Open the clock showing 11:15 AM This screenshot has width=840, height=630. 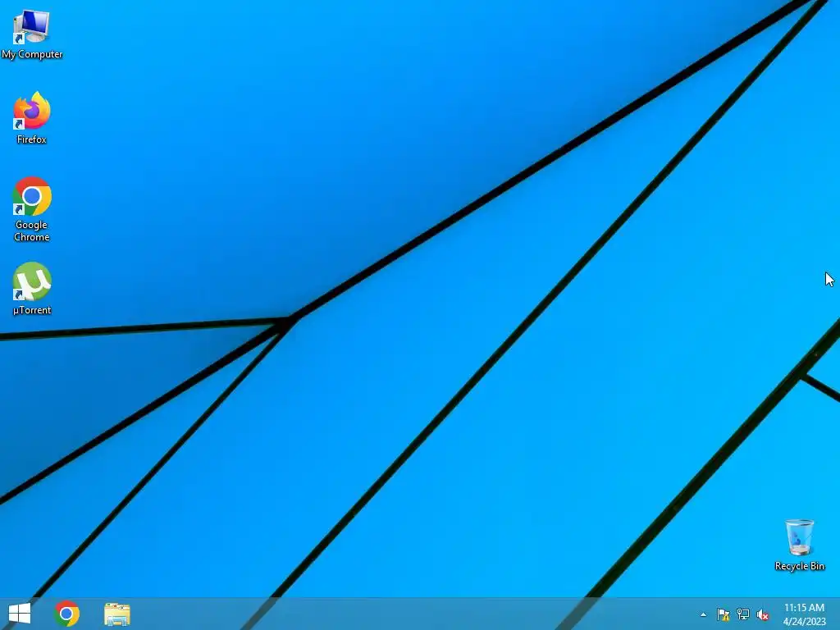pos(804,614)
